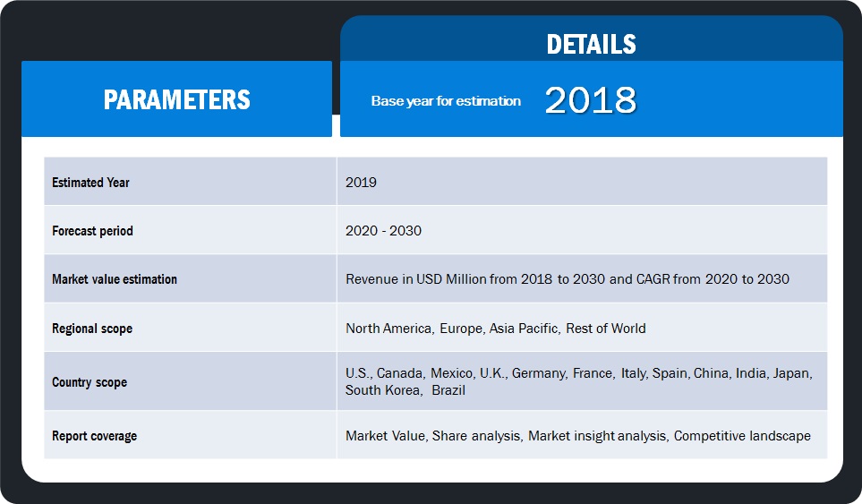
Task: Select the 'Estimated Year' row label
Action: click(x=90, y=183)
